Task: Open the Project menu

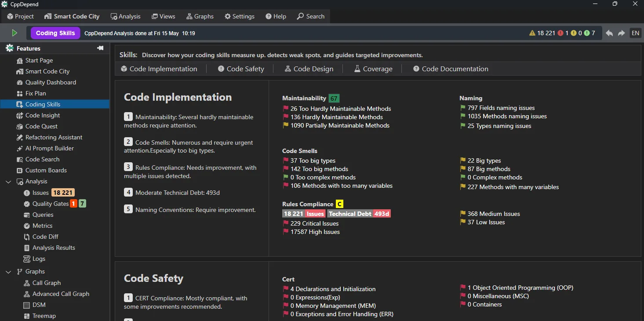Action: [x=20, y=16]
